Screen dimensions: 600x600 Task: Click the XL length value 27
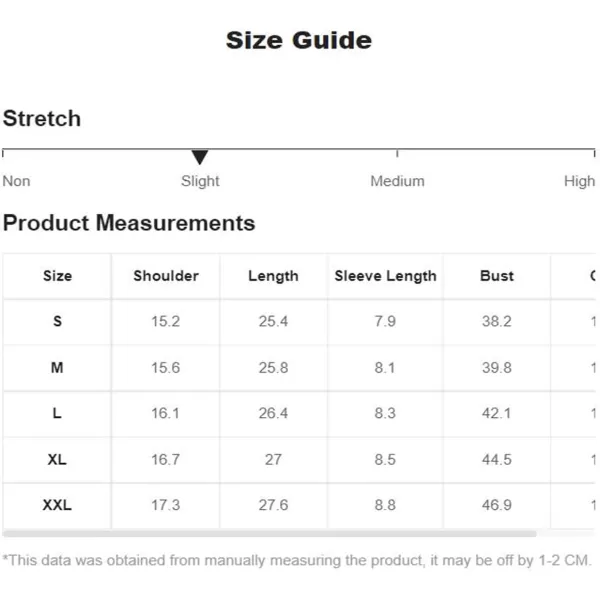coord(273,460)
